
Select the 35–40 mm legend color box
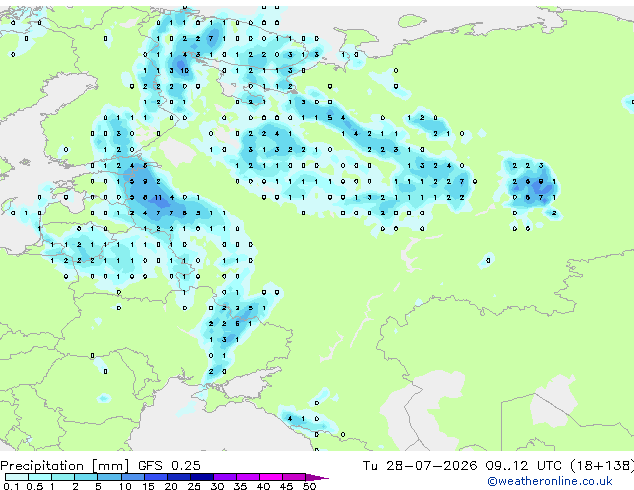248,477
